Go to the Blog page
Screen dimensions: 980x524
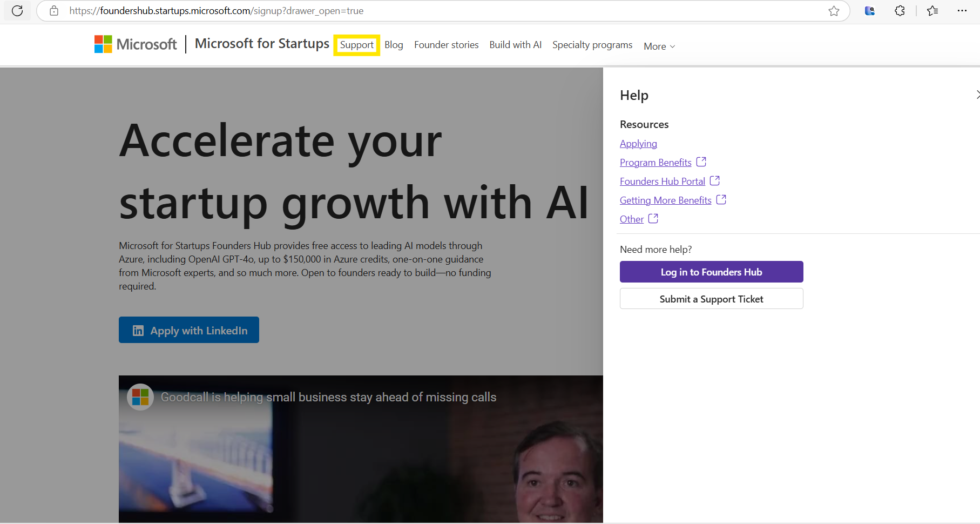pos(394,45)
